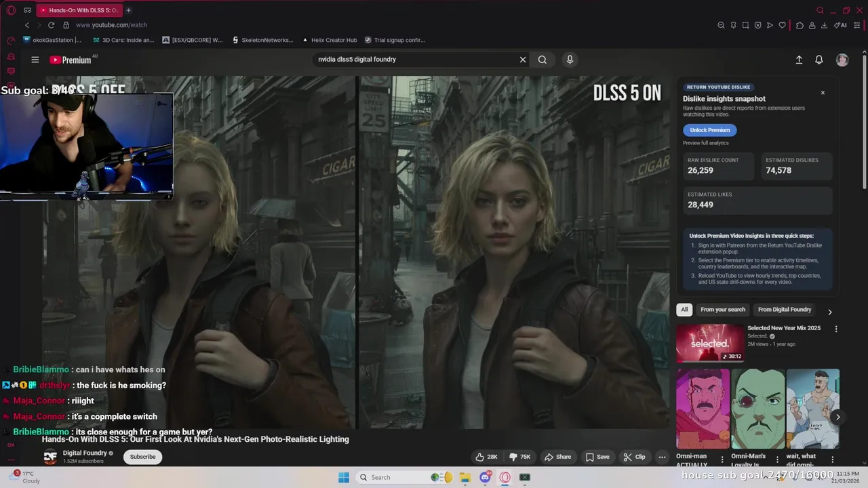Screen dimensions: 868x488
Task: Open ESX/QBCORE bookmark
Action: click(x=193, y=40)
